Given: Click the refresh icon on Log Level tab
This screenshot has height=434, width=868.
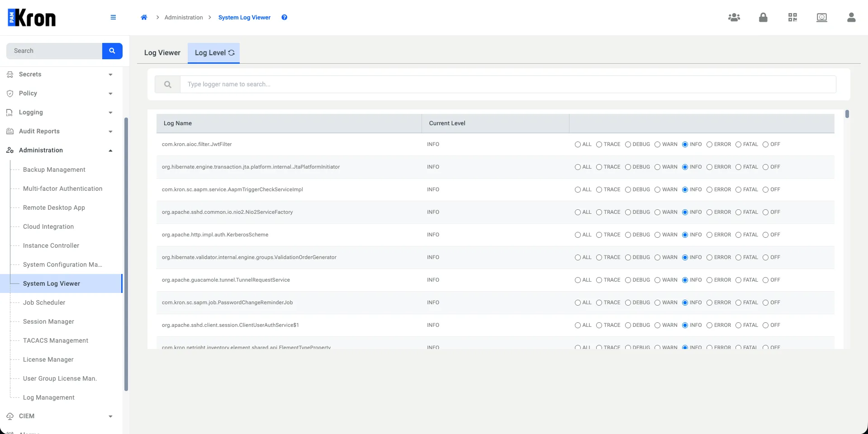Looking at the screenshot, I should 231,53.
